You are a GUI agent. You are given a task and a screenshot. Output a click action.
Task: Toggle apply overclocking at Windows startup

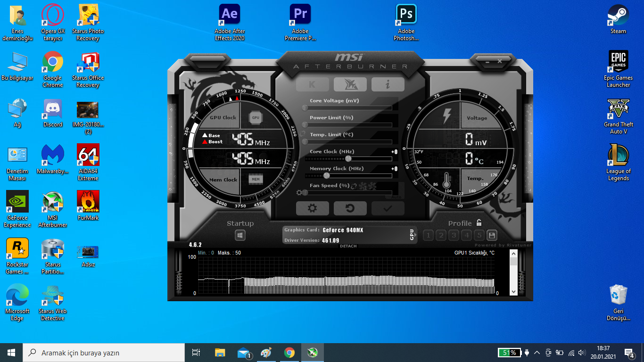click(240, 235)
